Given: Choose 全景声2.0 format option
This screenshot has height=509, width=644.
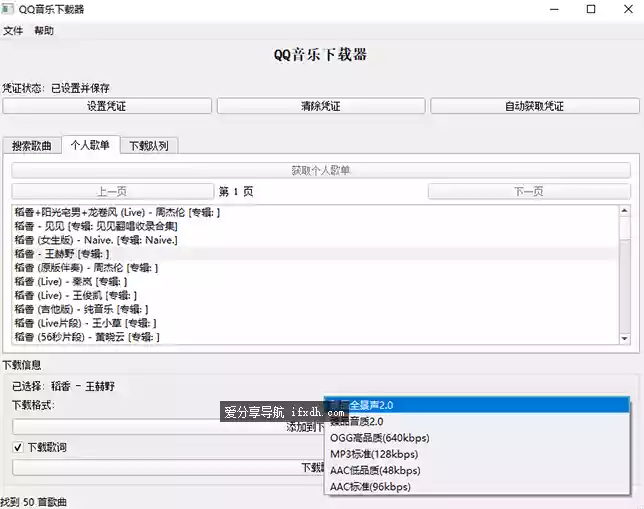Looking at the screenshot, I should (477, 405).
